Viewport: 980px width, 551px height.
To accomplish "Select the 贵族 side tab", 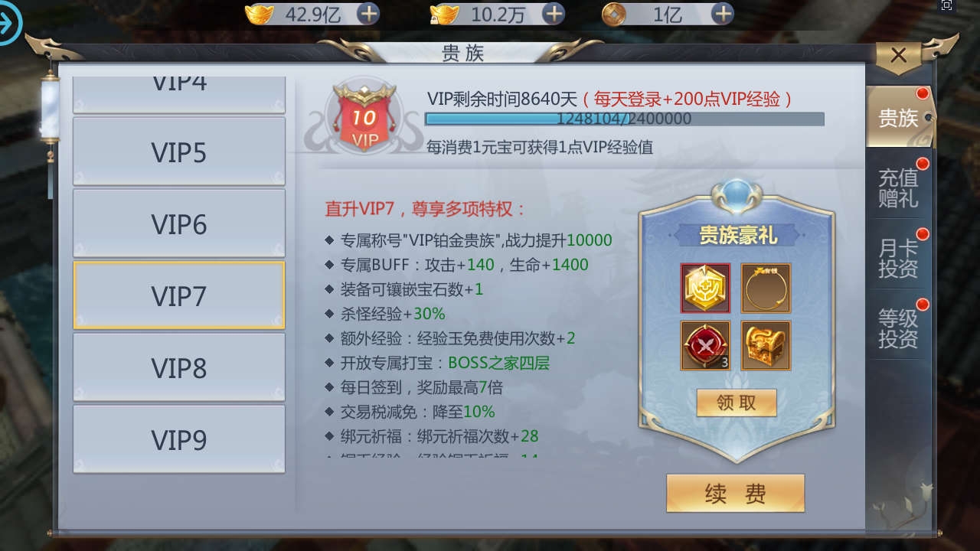I will tap(899, 117).
